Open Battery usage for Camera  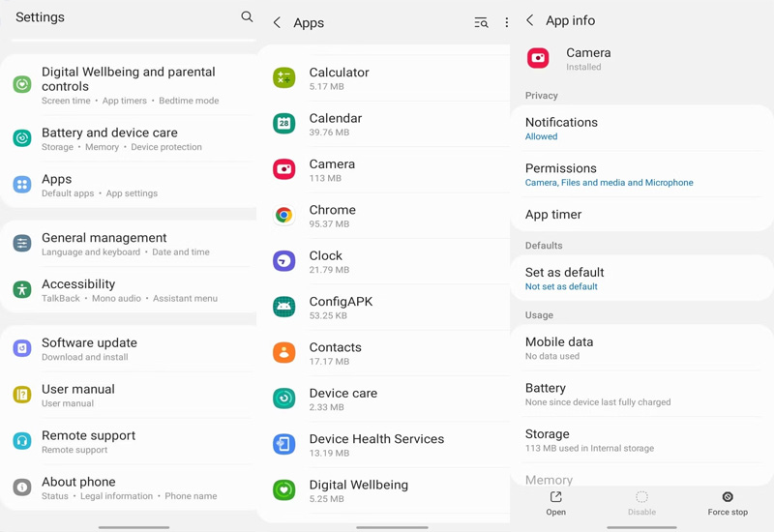point(641,395)
